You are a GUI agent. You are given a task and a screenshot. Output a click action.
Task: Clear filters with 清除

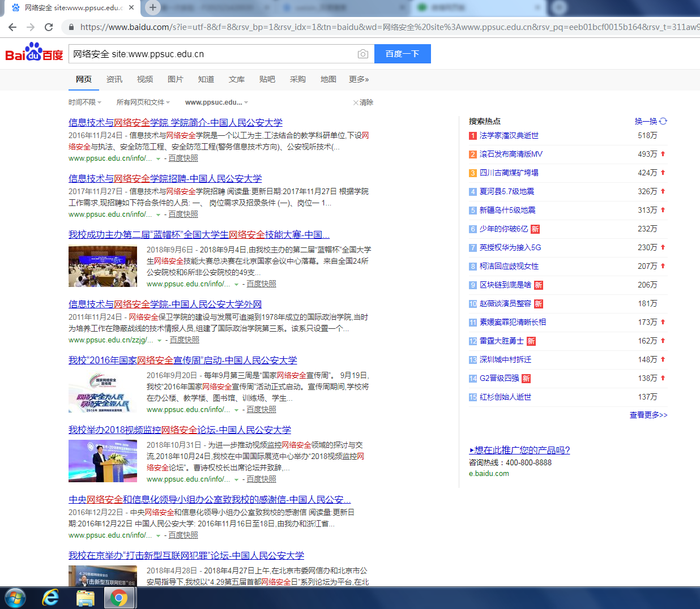[x=364, y=102]
